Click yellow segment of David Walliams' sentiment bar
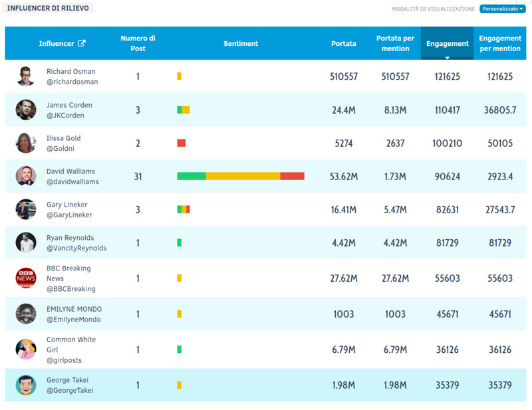Image resolution: width=532 pixels, height=410 pixels. (x=243, y=176)
